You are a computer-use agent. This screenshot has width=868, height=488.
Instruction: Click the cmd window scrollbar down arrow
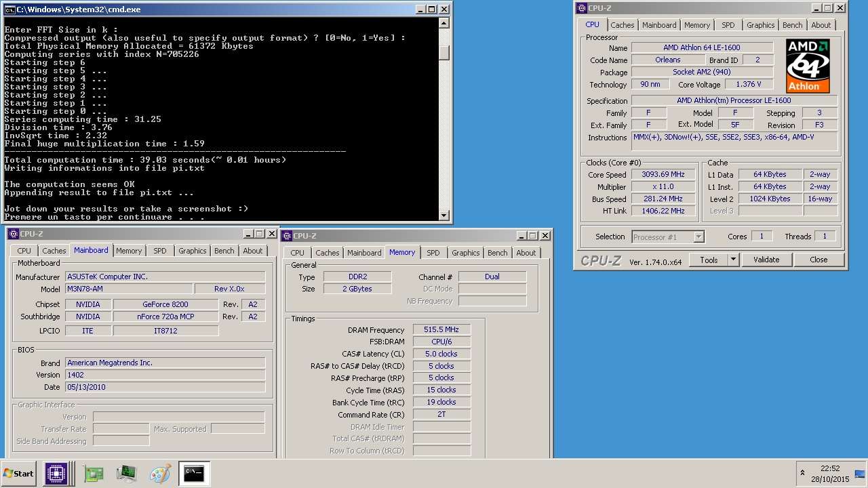point(444,216)
